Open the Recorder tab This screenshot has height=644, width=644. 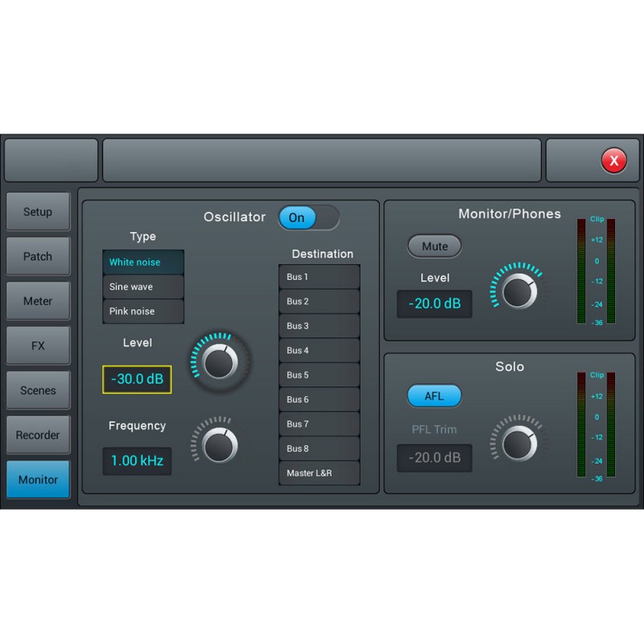pos(38,436)
